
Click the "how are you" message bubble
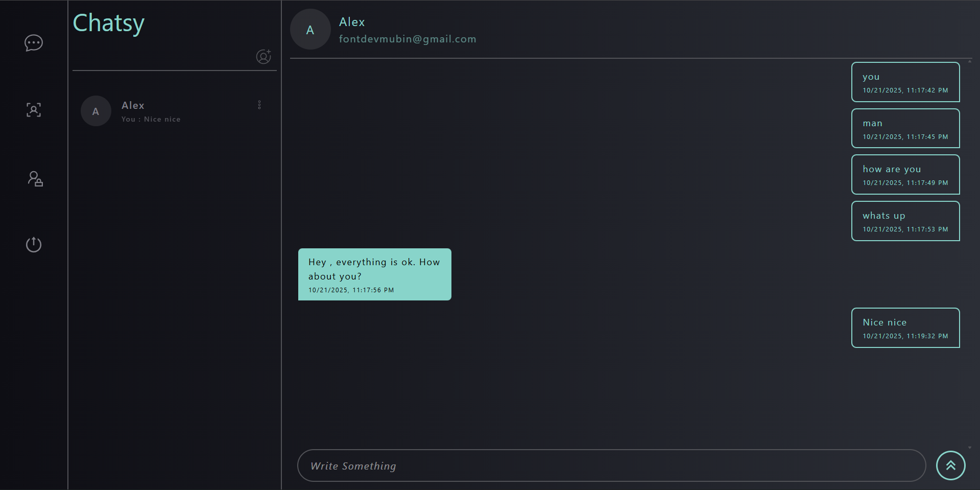(x=905, y=174)
